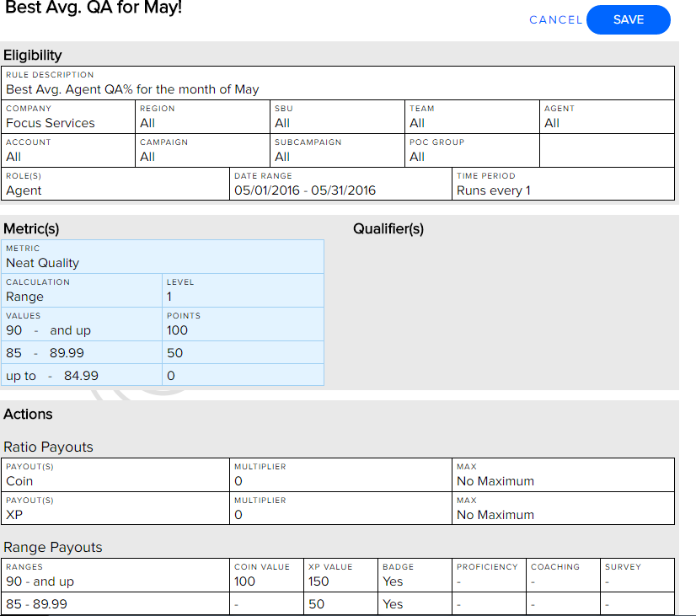Viewport: 696px width, 616px height.
Task: Edit the Rule Description field
Action: point(338,83)
